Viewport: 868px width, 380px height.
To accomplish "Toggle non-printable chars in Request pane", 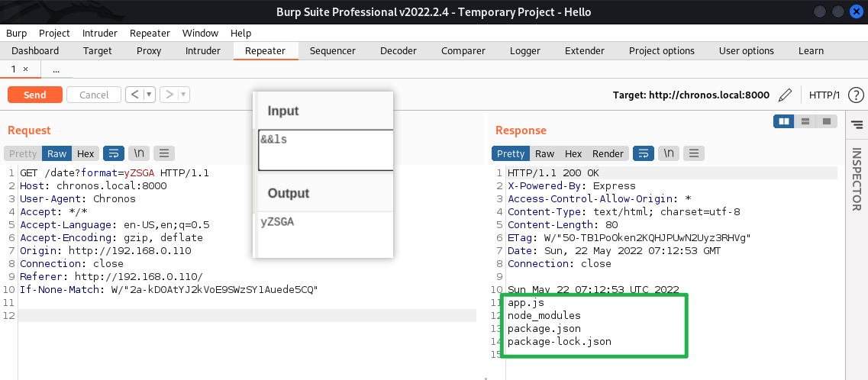I will 139,153.
